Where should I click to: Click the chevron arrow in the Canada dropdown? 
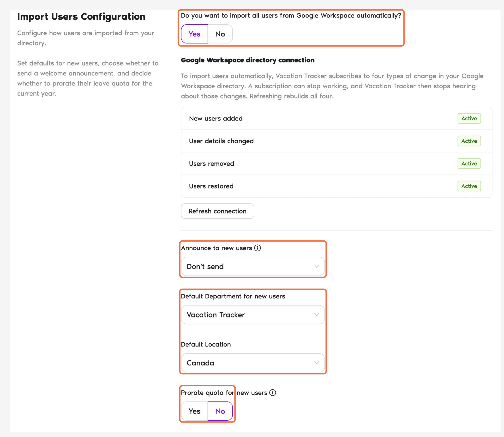317,363
